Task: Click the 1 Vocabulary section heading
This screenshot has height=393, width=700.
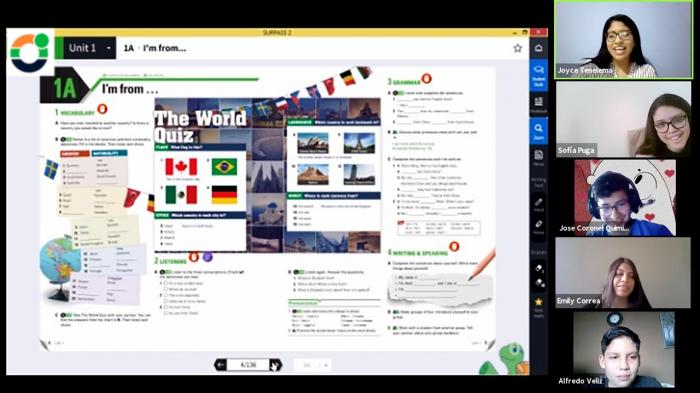Action: coord(75,113)
